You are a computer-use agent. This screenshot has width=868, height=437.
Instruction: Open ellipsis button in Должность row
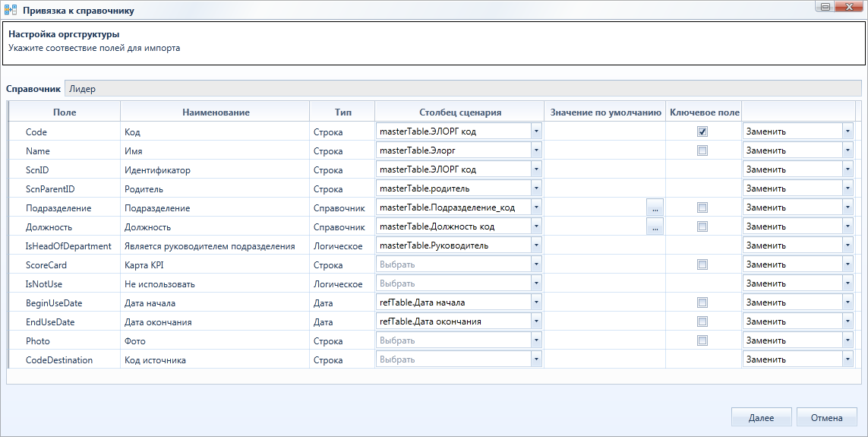pos(655,226)
